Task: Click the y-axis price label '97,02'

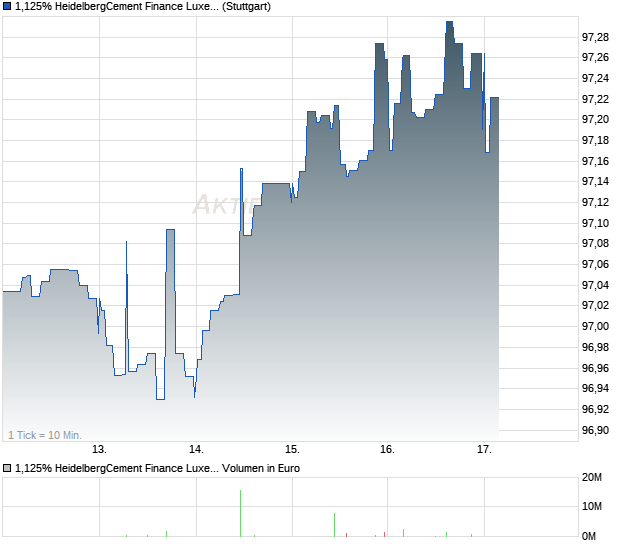Action: coord(595,305)
